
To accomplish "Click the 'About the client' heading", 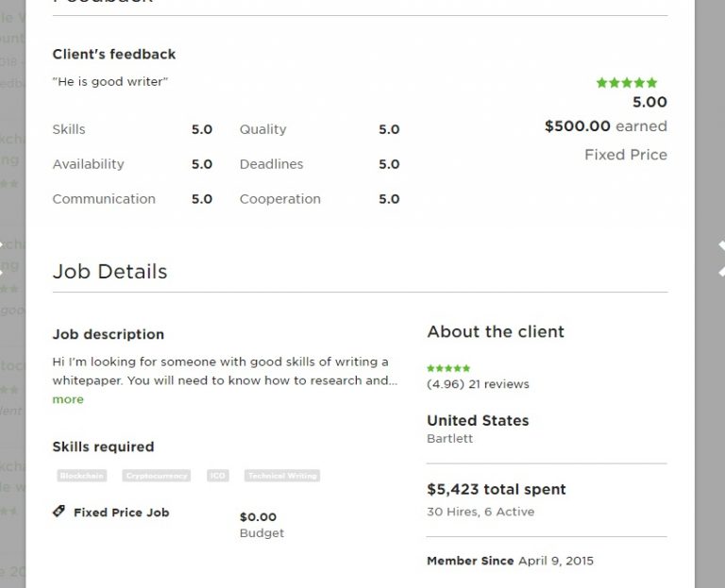I will click(x=496, y=332).
